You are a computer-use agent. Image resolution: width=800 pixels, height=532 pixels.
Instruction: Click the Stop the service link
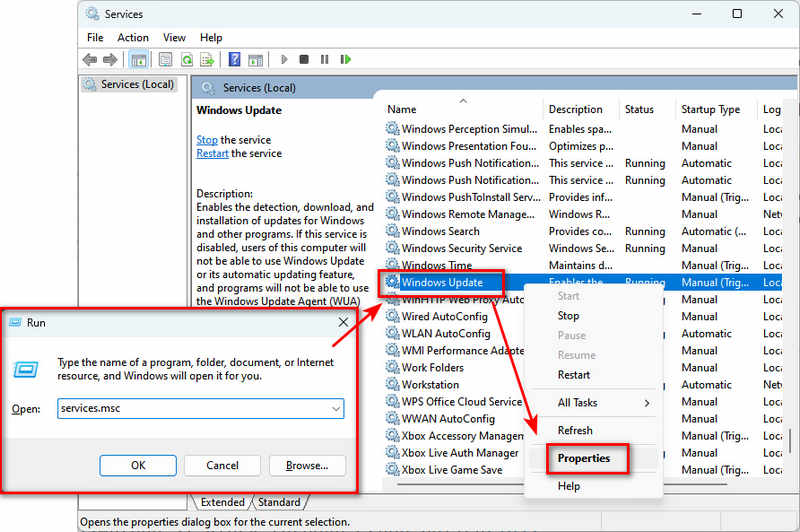click(x=207, y=140)
